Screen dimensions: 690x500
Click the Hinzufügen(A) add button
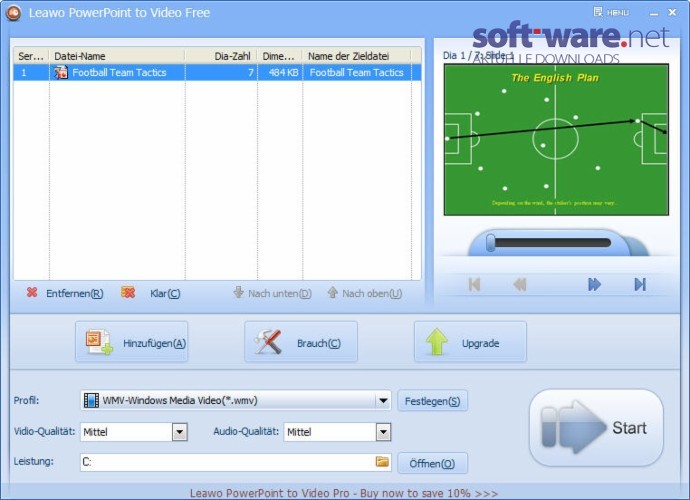pos(132,342)
